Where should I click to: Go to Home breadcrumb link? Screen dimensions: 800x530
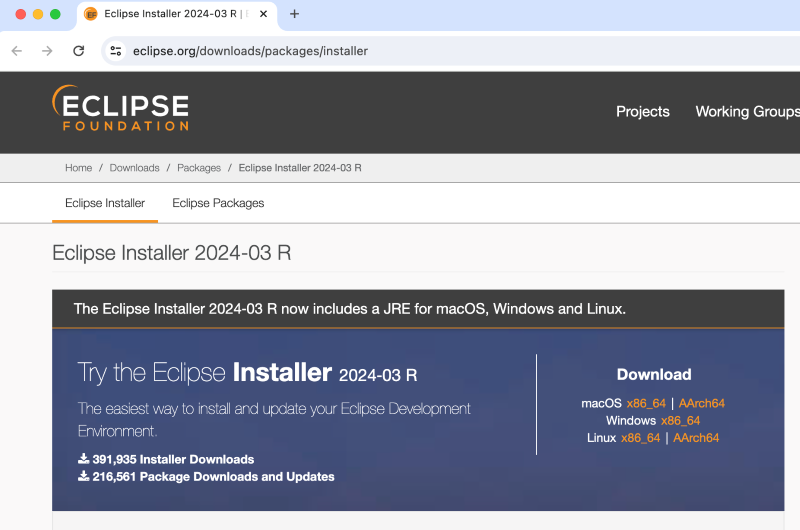pos(79,168)
